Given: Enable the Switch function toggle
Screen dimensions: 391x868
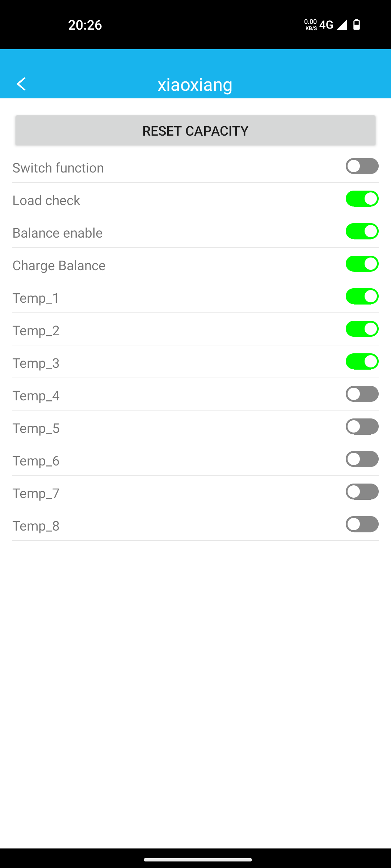Looking at the screenshot, I should click(362, 166).
